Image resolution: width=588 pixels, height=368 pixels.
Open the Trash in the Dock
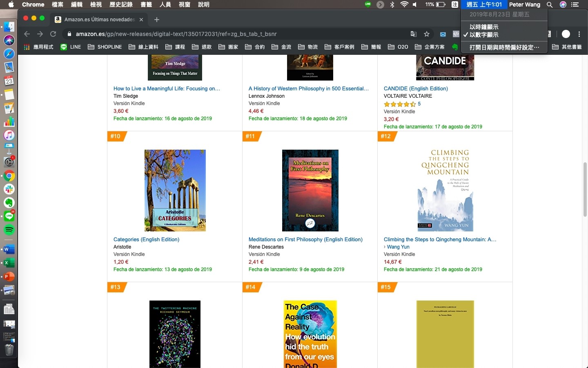pos(9,350)
